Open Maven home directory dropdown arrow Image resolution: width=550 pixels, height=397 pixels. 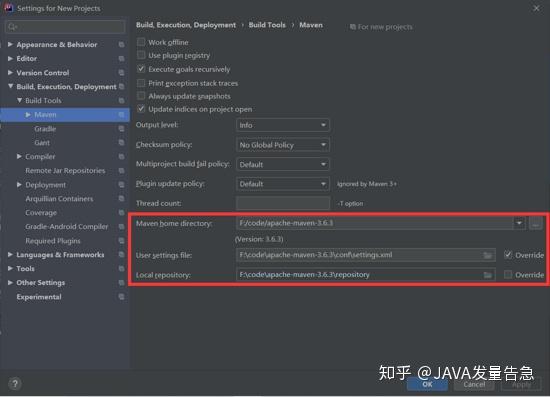click(x=519, y=223)
